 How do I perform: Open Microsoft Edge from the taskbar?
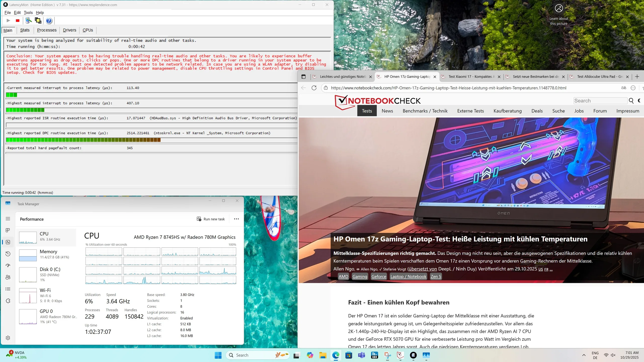(x=336, y=355)
